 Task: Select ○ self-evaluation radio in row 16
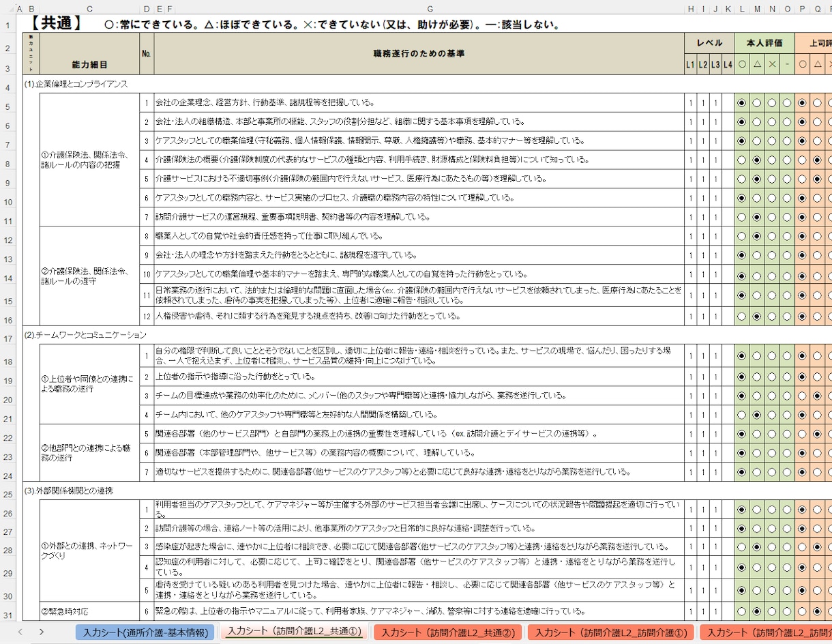[741, 317]
